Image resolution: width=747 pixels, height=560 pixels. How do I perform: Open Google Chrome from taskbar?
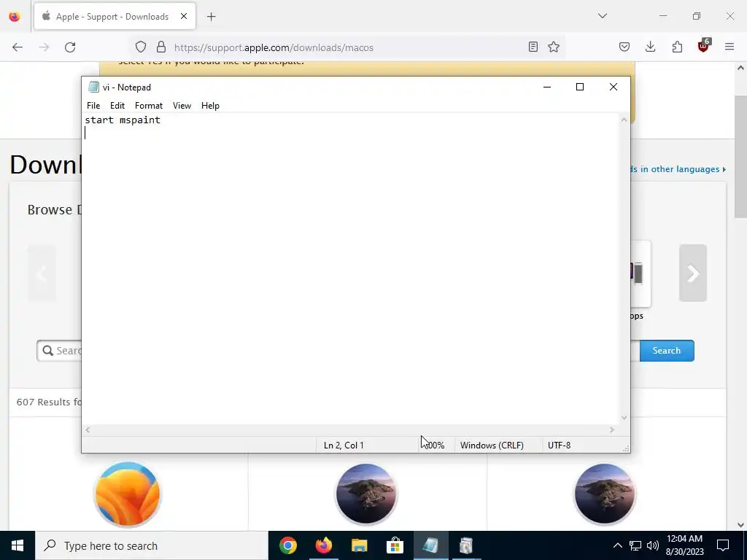tap(287, 545)
